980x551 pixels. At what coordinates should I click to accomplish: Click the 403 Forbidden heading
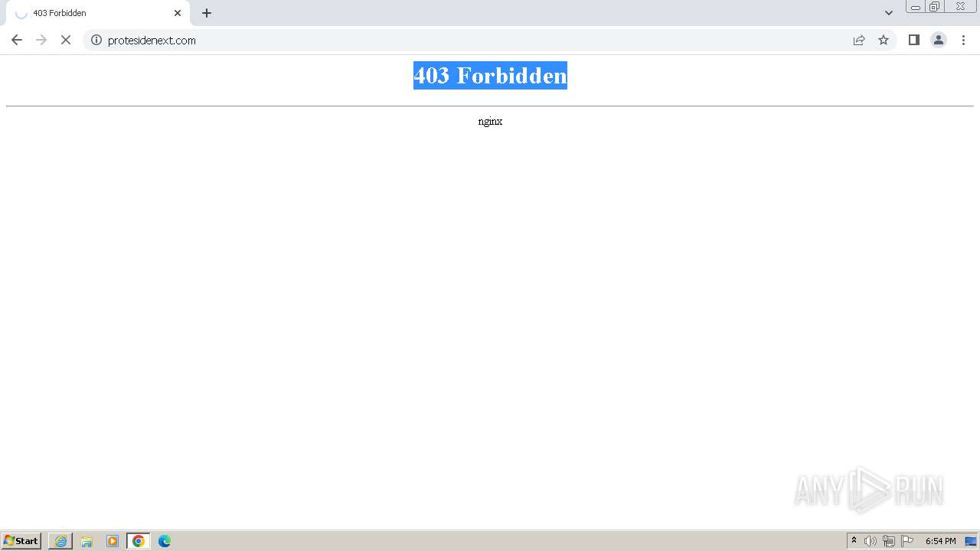click(x=490, y=75)
